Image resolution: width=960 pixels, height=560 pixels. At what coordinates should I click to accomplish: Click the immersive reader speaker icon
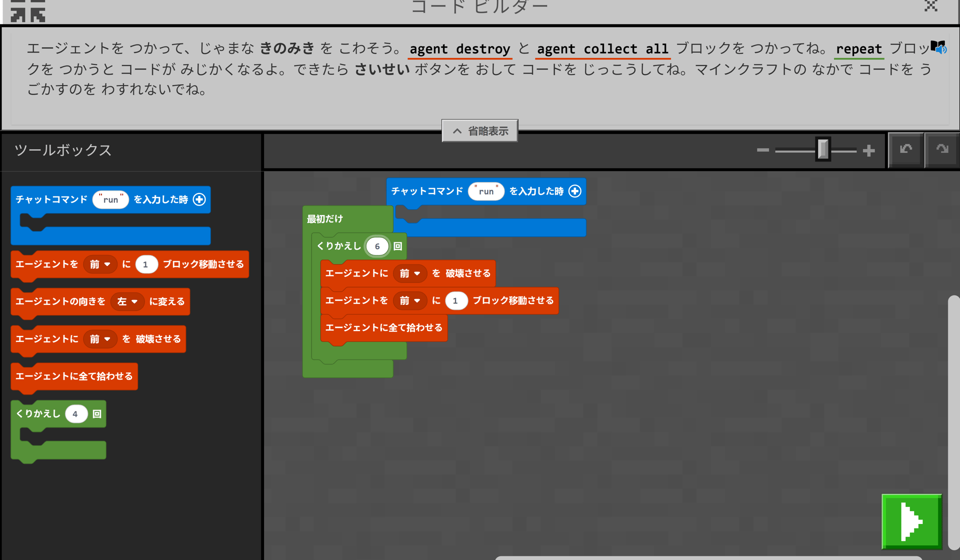point(939,47)
